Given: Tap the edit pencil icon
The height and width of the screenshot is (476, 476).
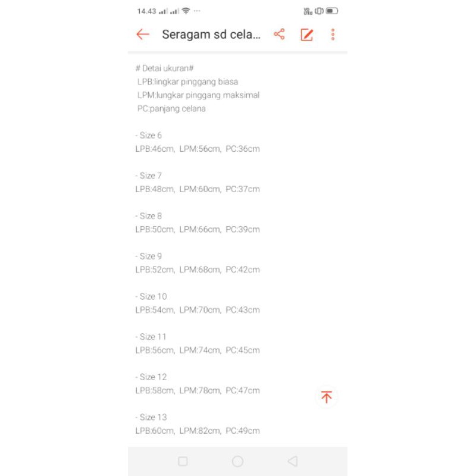Looking at the screenshot, I should click(306, 35).
